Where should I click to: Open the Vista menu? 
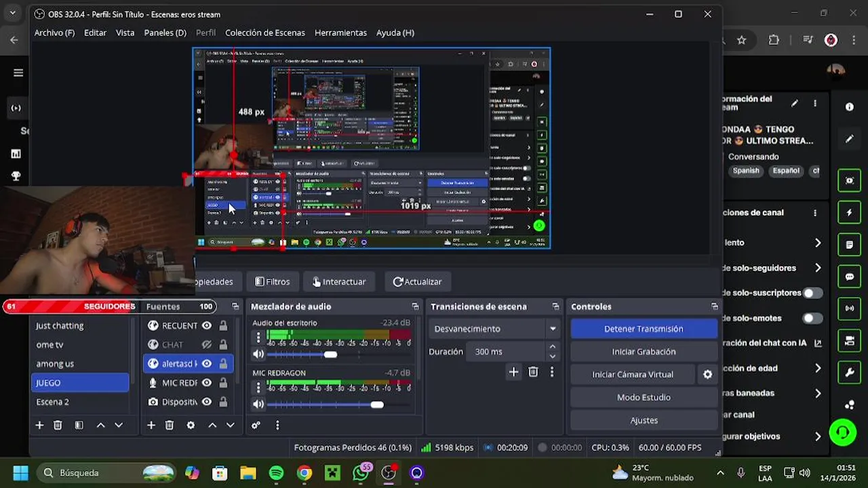click(125, 33)
